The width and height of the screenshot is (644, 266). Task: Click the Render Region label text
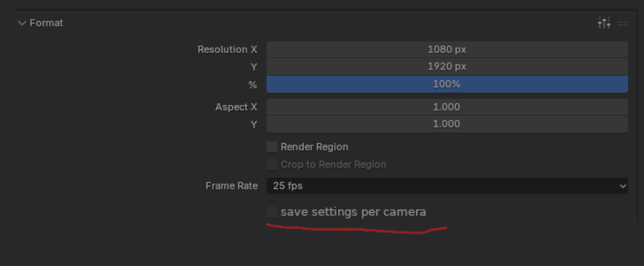(314, 147)
